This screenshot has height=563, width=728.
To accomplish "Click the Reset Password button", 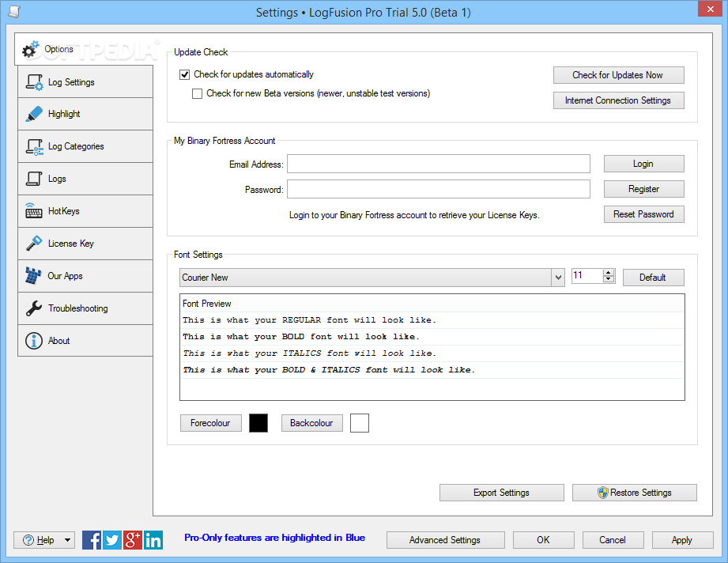I will tap(643, 214).
